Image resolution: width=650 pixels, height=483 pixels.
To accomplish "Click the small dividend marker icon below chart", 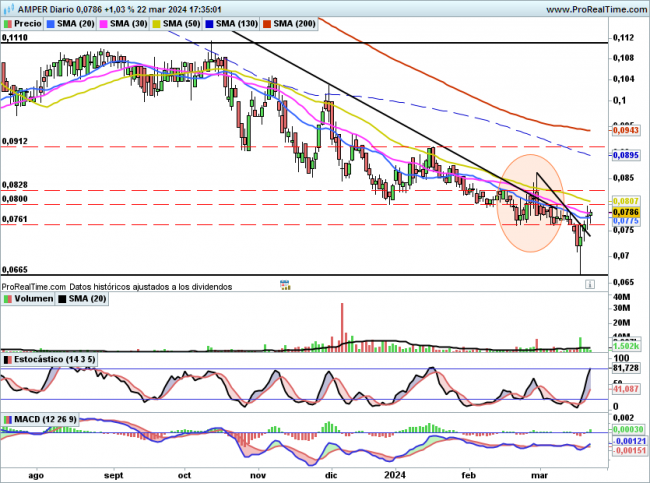I will 283,284.
